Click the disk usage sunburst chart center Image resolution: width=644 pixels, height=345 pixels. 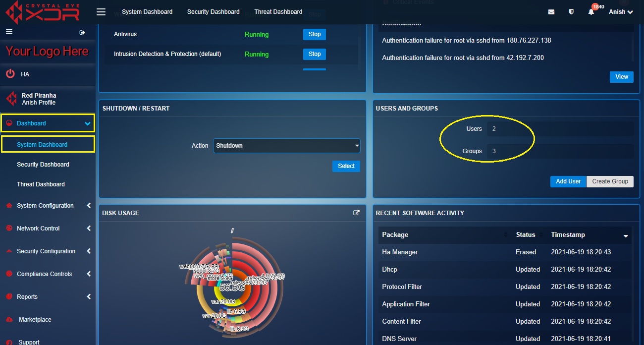coord(232,287)
